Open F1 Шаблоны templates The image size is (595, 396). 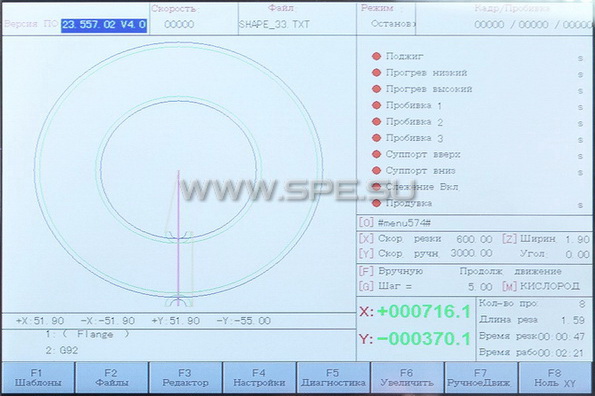click(38, 378)
